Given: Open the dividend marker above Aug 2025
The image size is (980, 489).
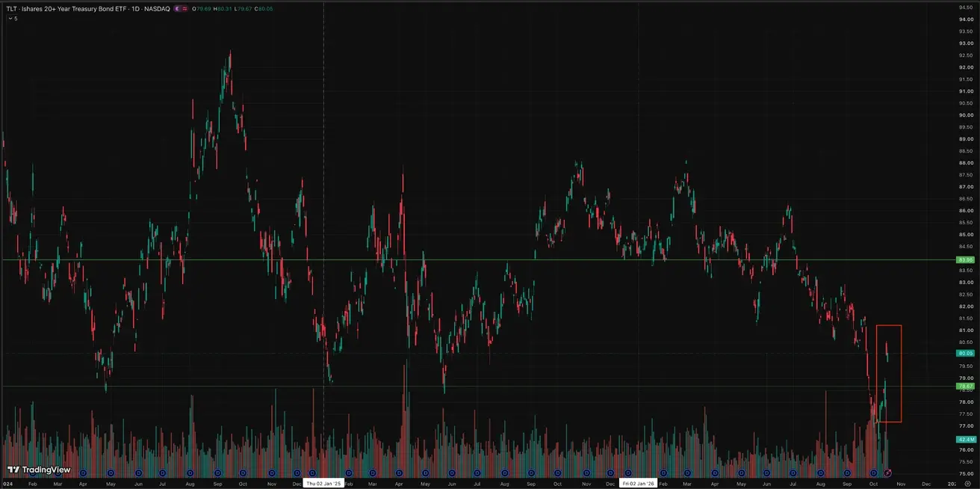Looking at the screenshot, I should pos(506,473).
